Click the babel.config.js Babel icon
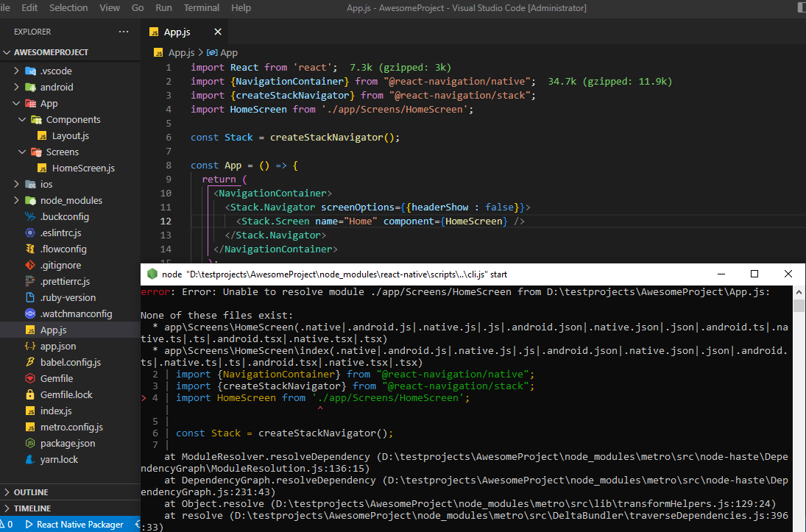The width and height of the screenshot is (806, 532). pyautogui.click(x=30, y=362)
